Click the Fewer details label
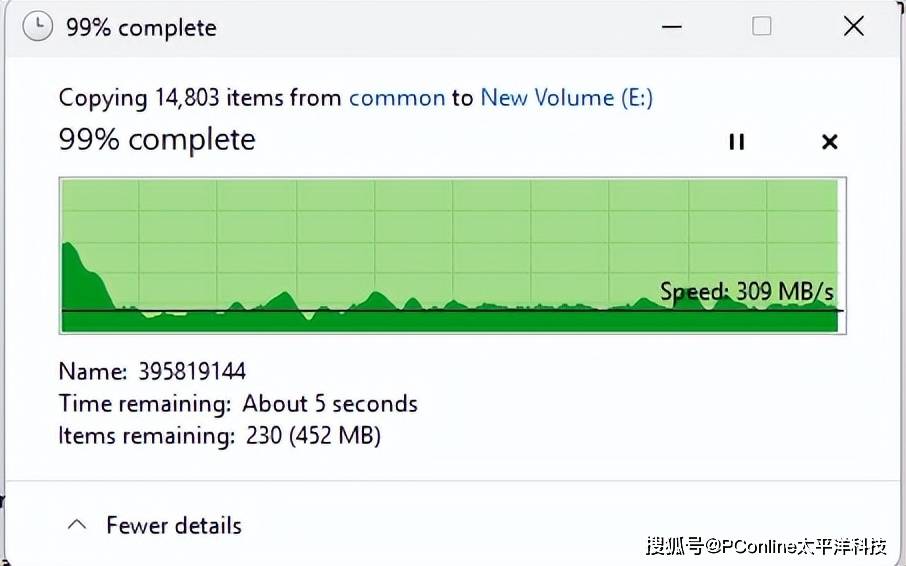 pyautogui.click(x=174, y=526)
